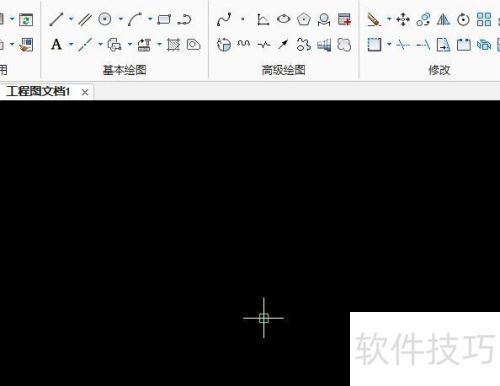Screen dimensions: 500x386
Task: Click the blue stacked boxes icon
Action: pyautogui.click(x=484, y=45)
